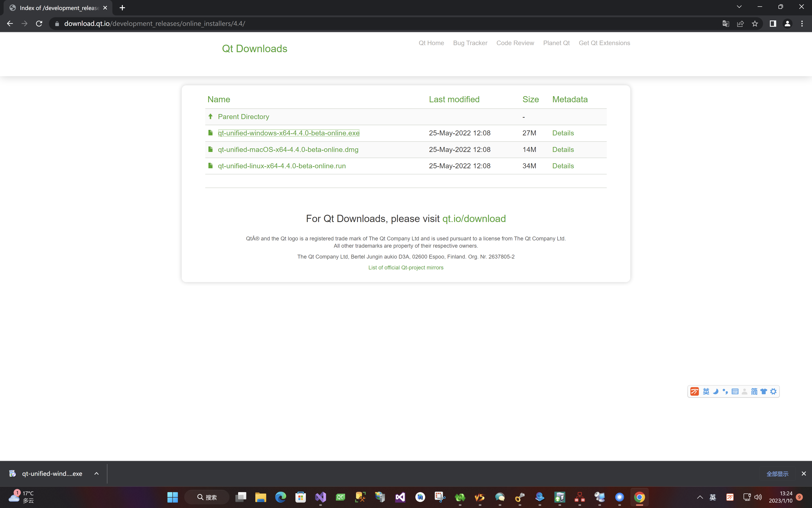Open File Explorer from taskbar
The width and height of the screenshot is (812, 508).
(x=260, y=497)
